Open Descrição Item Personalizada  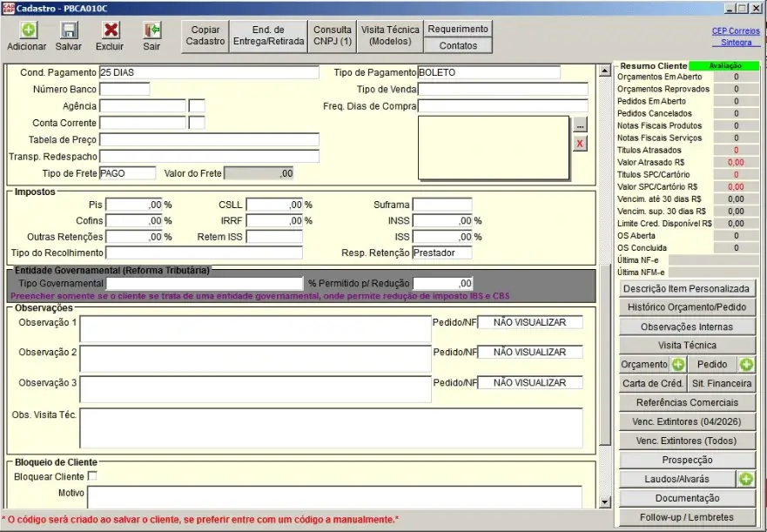tap(687, 289)
